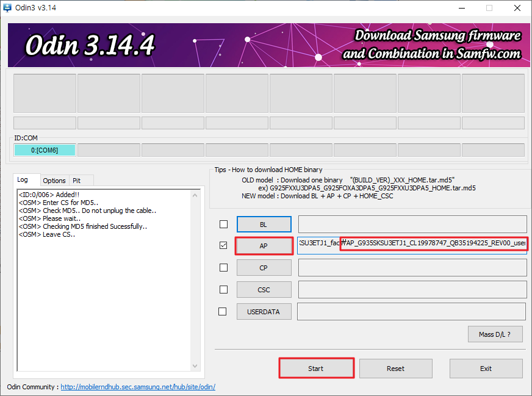Reset the Odin settings
532x396 pixels.
point(395,368)
